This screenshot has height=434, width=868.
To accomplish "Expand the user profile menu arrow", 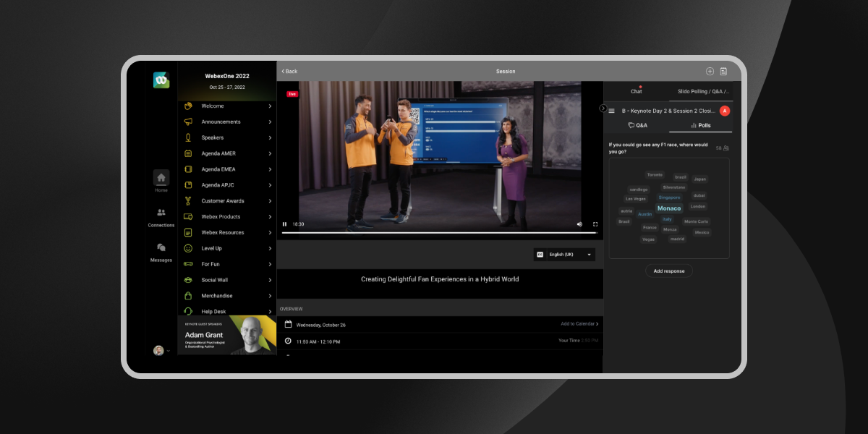I will point(169,351).
